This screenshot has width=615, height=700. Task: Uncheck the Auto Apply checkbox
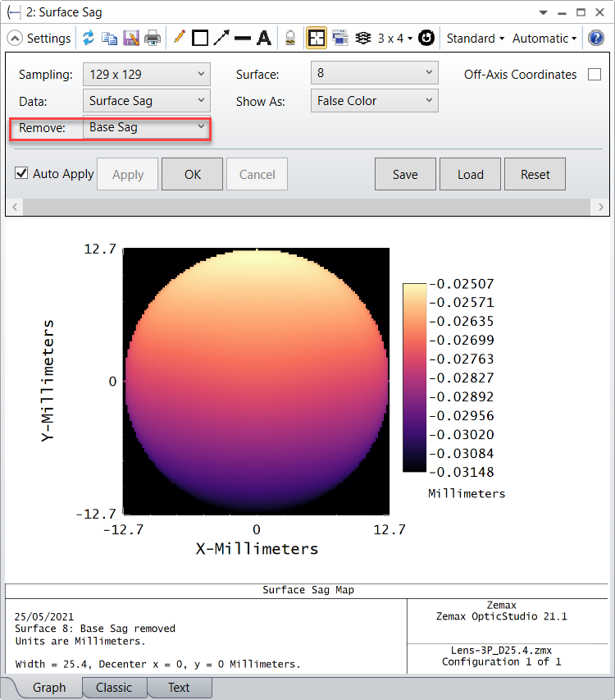21,173
